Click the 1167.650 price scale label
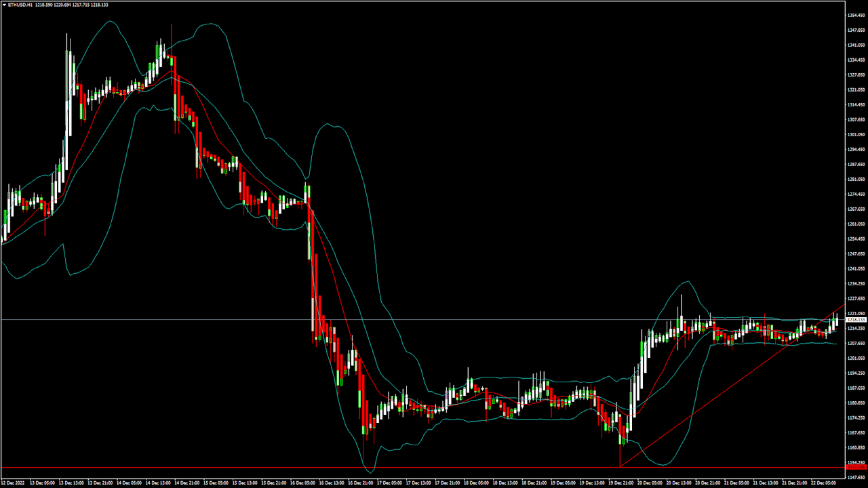The image size is (868, 488). [857, 432]
